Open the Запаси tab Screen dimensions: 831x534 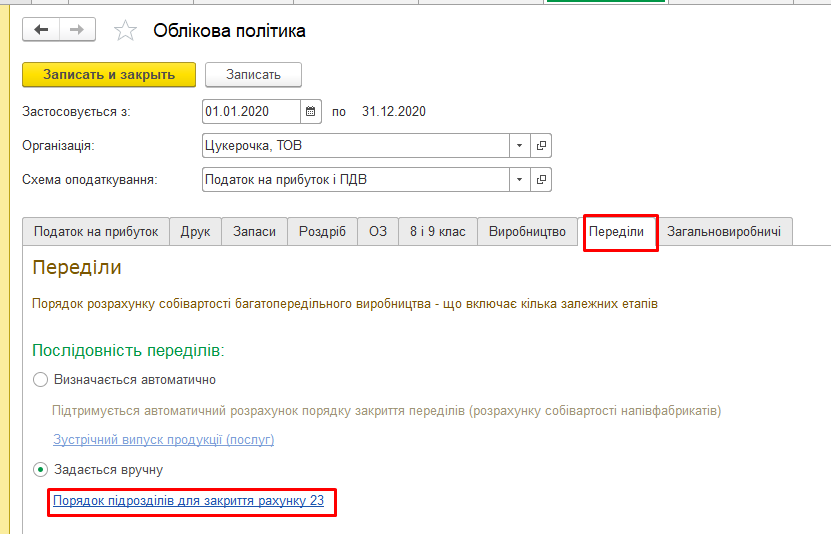pyautogui.click(x=254, y=231)
